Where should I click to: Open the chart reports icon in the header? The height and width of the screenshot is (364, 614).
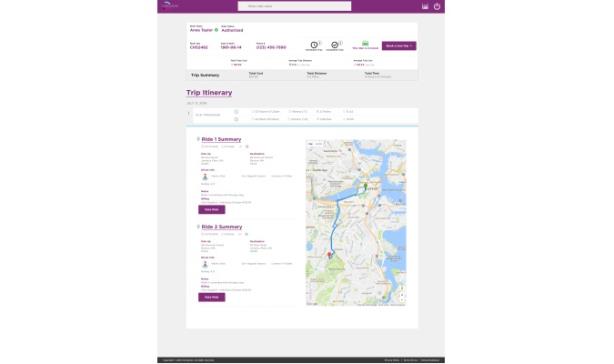425,6
